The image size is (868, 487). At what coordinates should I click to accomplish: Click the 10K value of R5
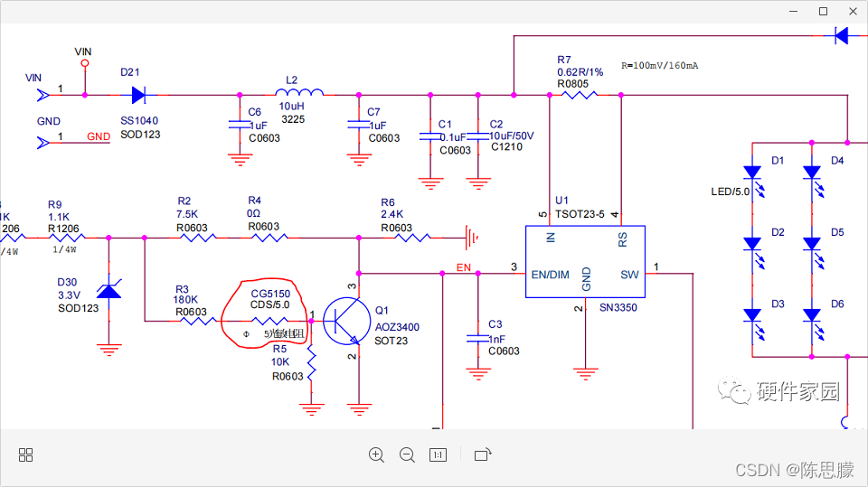[x=280, y=362]
